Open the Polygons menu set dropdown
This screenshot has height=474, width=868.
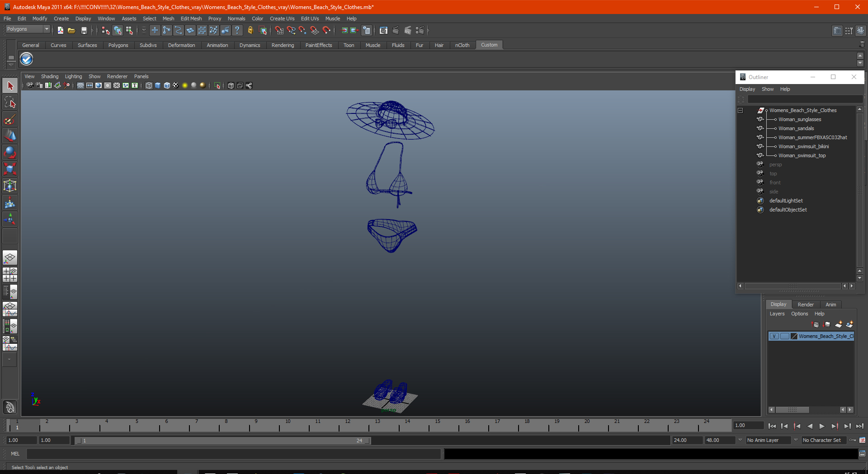28,29
